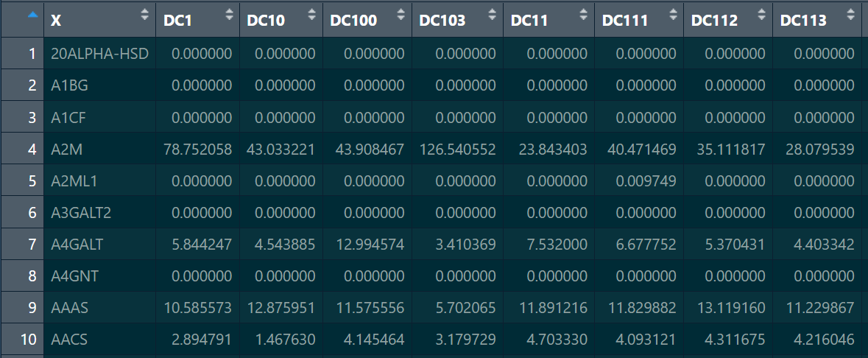Image resolution: width=868 pixels, height=358 pixels.
Task: Select the DC1 column header
Action: [197, 20]
